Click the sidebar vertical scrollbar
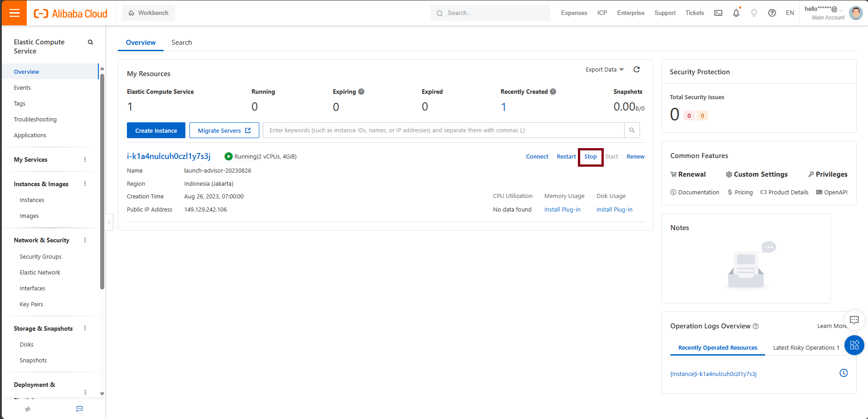The width and height of the screenshot is (868, 419). pos(102,181)
